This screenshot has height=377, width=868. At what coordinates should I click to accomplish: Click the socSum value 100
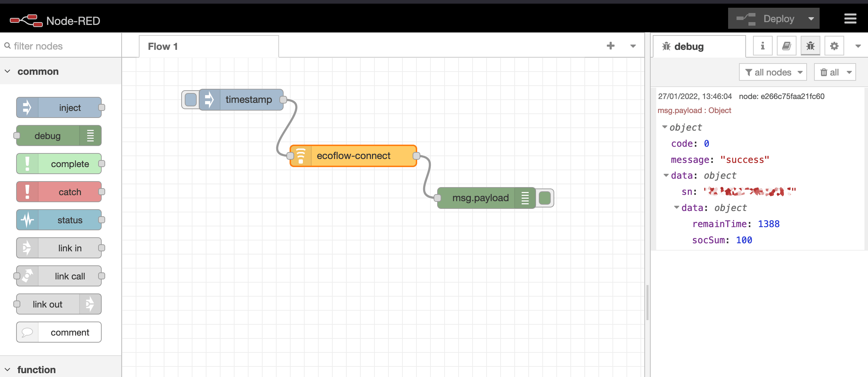[x=744, y=240]
